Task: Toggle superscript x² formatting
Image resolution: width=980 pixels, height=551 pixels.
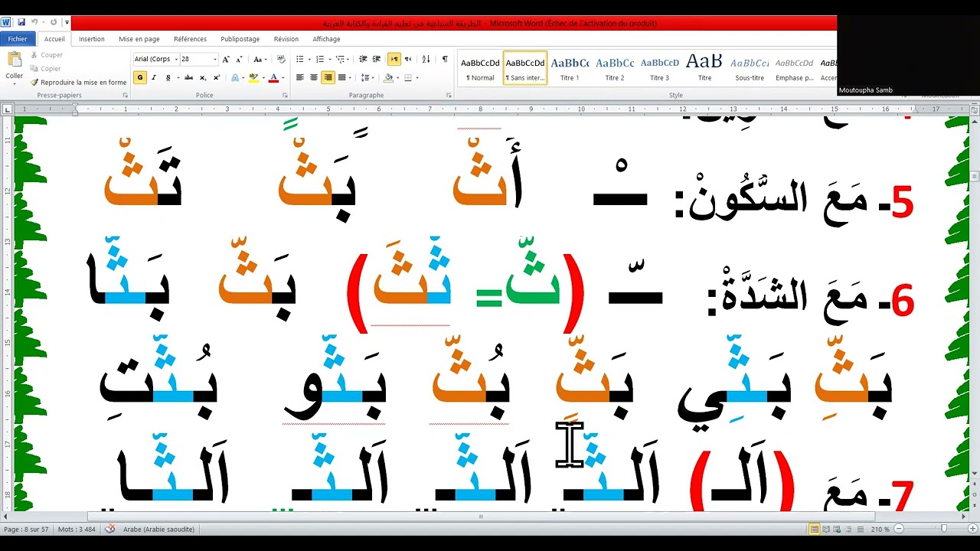Action: [216, 77]
